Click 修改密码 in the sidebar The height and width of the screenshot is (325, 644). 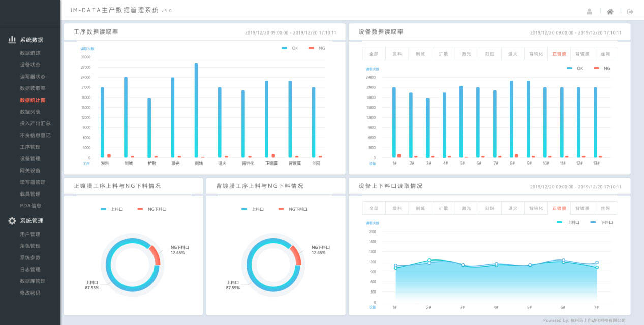pos(30,293)
